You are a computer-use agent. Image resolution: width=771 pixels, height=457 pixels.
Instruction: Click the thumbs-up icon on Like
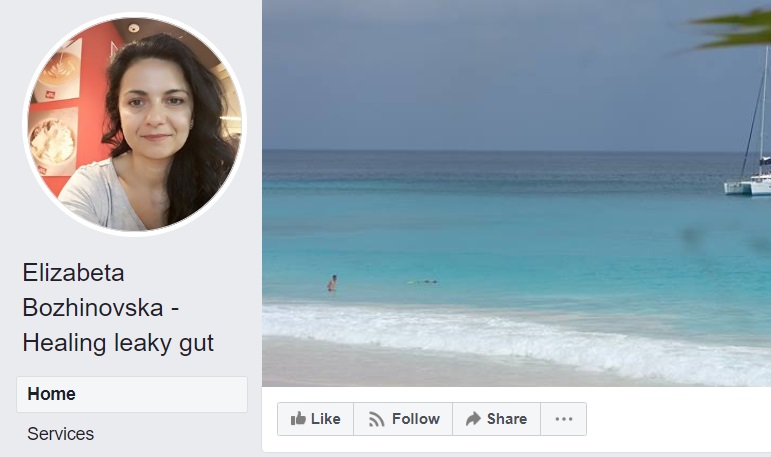point(298,419)
